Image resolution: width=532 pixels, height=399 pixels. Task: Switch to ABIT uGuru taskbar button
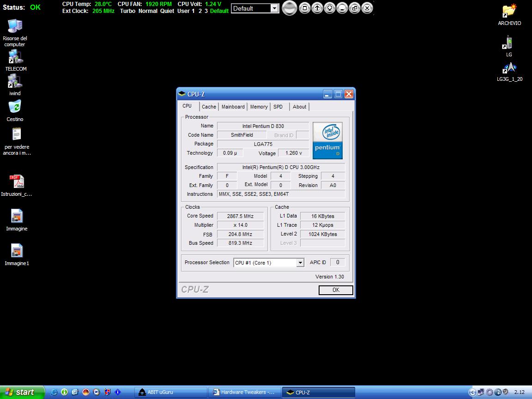[x=171, y=392]
